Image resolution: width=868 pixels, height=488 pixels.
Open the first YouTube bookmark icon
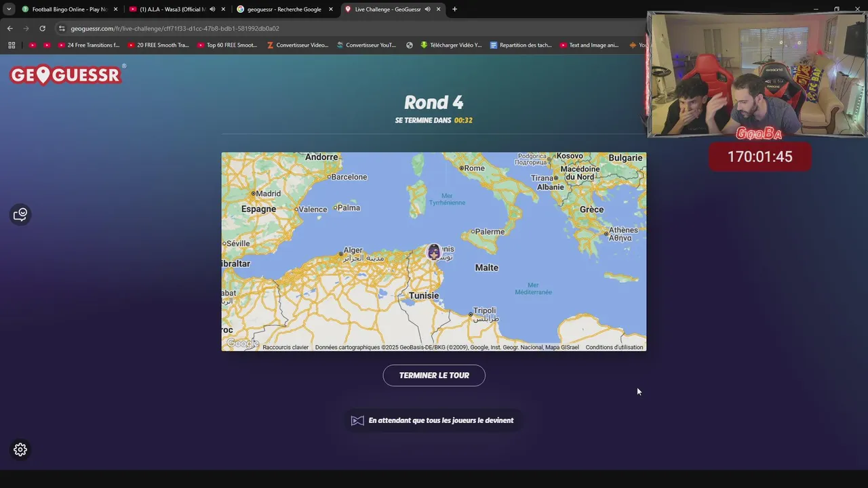click(x=33, y=45)
